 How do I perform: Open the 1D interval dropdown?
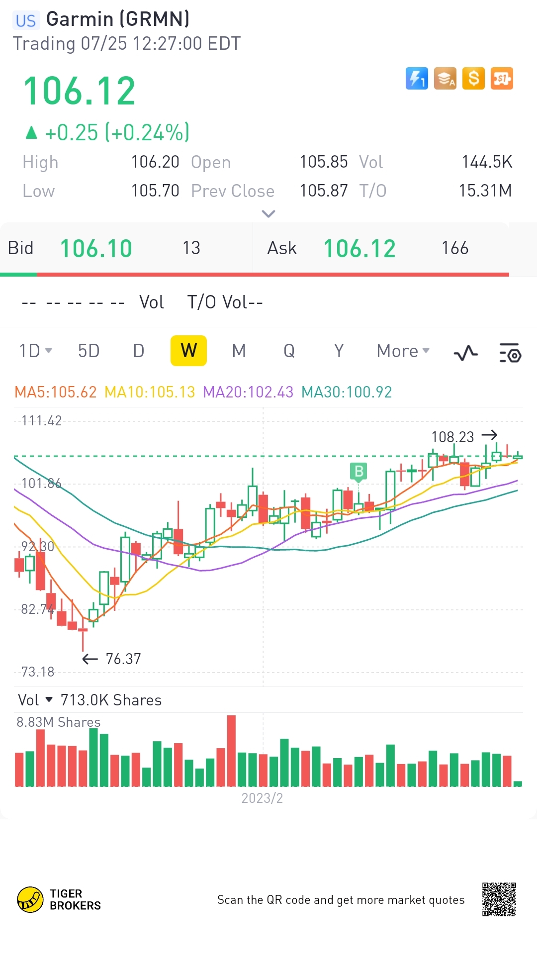[35, 351]
